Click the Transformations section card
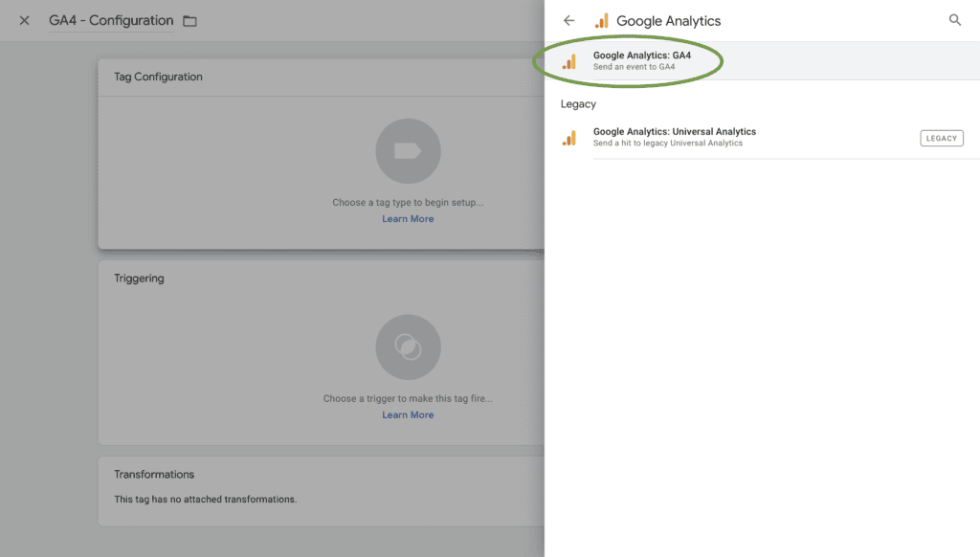 321,490
